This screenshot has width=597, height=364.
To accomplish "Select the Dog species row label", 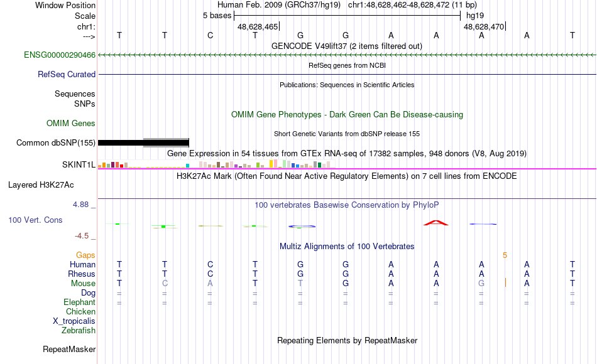I will pyautogui.click(x=88, y=293).
